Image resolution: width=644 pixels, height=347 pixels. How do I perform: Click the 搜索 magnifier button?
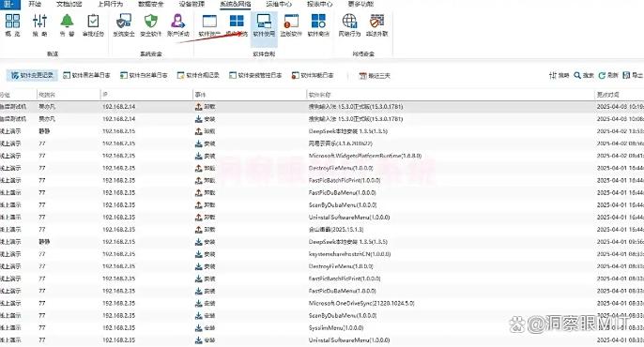click(584, 75)
